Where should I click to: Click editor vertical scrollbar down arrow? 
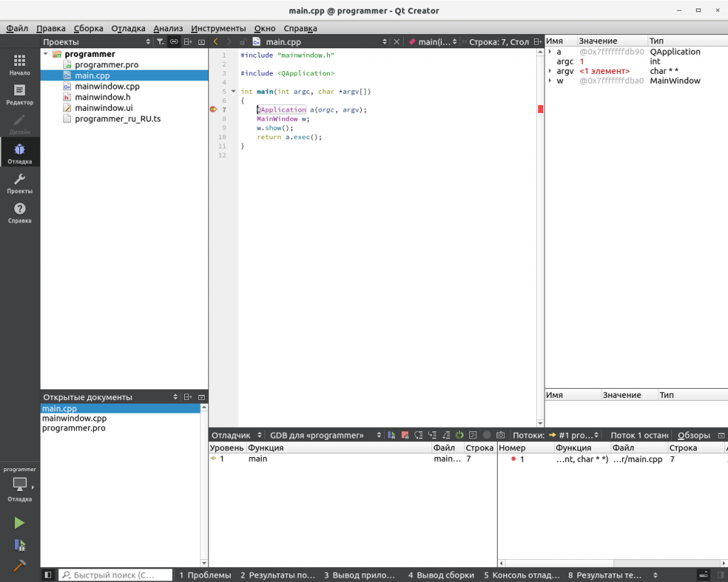tap(540, 423)
